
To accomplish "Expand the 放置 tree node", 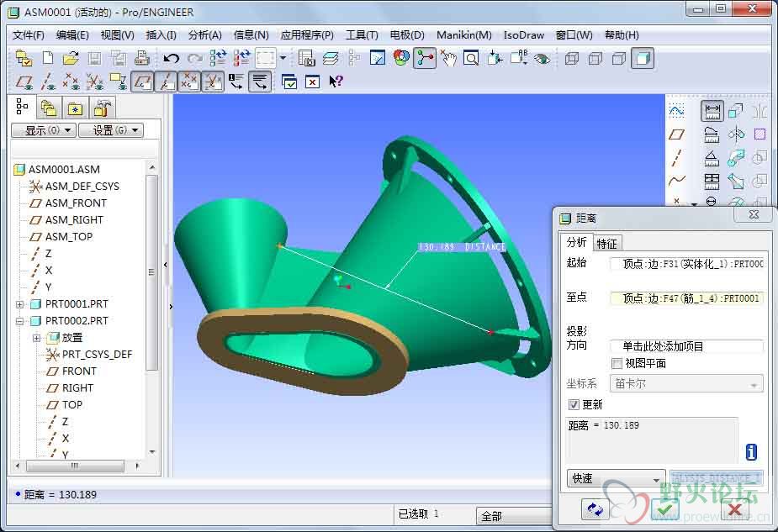I will 36,338.
